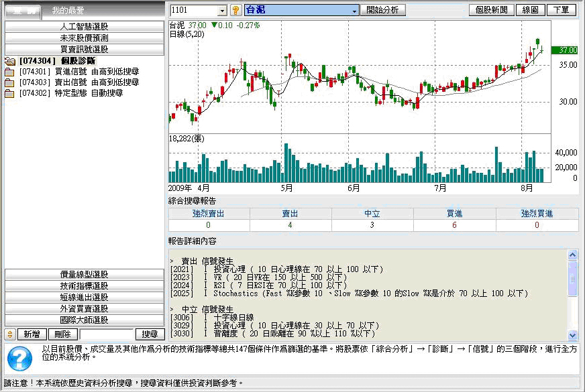
Task: Click report line [2023] VR
Action: (x=258, y=277)
